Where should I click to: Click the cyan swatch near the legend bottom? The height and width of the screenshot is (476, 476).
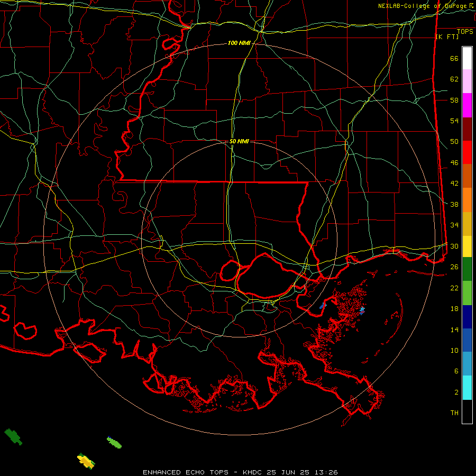467,388
